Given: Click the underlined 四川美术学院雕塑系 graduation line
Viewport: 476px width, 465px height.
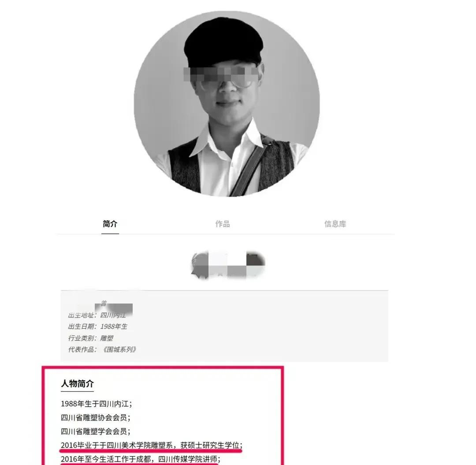Looking at the screenshot, I should pos(152,445).
